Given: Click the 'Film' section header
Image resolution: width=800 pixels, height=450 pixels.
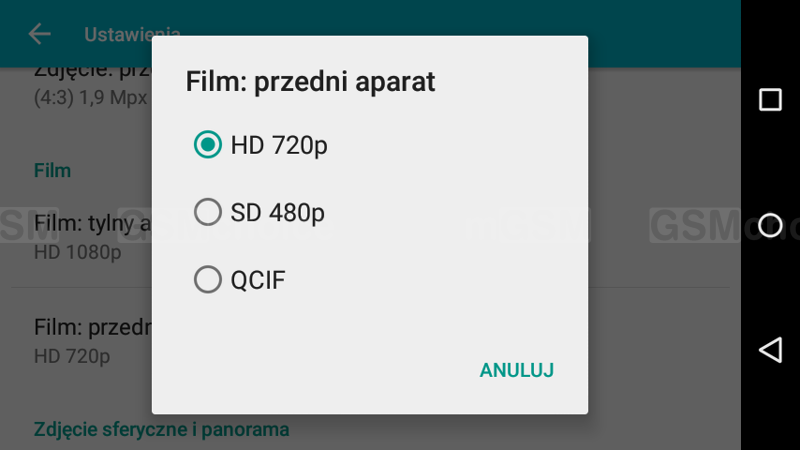Looking at the screenshot, I should tap(52, 170).
